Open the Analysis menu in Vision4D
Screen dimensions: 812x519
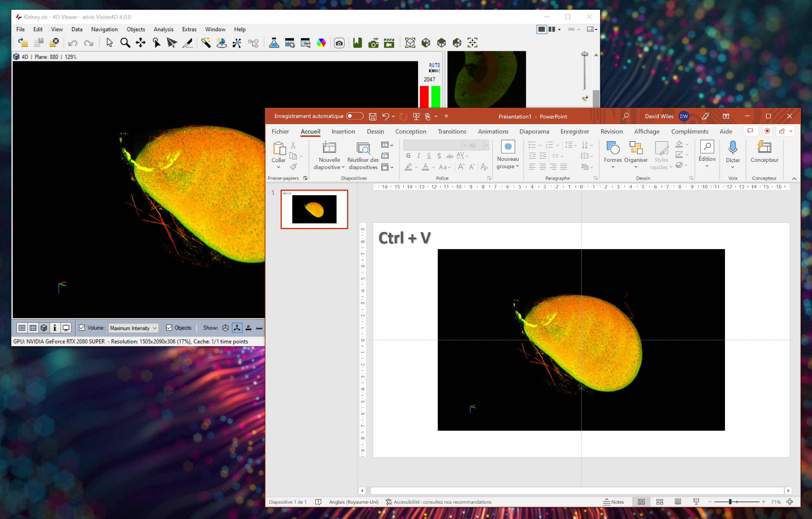[x=163, y=29]
